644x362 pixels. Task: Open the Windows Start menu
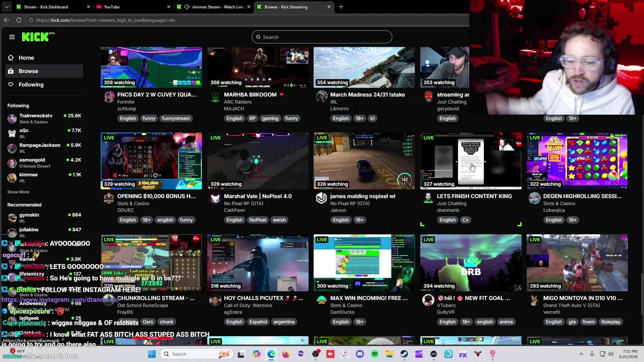pos(151,354)
